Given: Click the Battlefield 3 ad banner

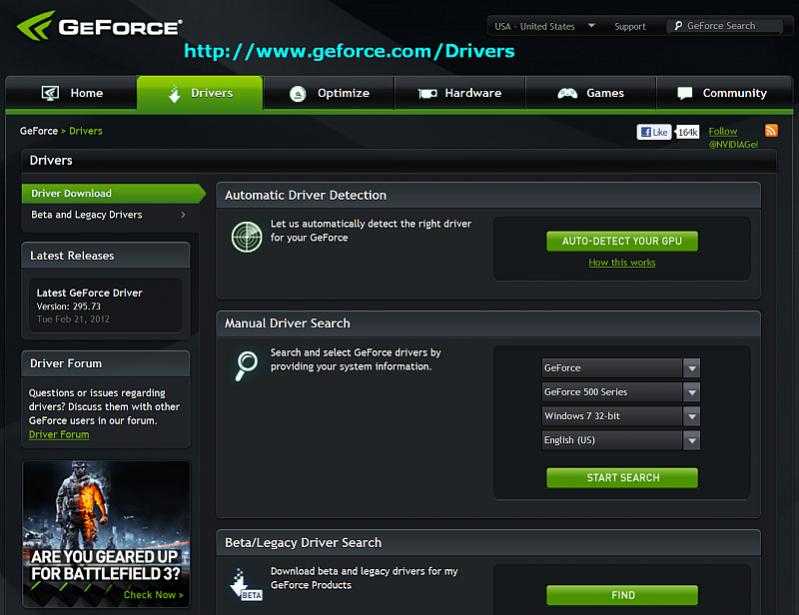Looking at the screenshot, I should (106, 534).
